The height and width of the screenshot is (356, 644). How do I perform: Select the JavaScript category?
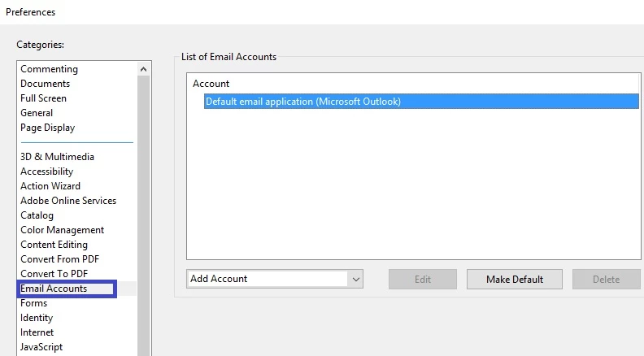(41, 347)
